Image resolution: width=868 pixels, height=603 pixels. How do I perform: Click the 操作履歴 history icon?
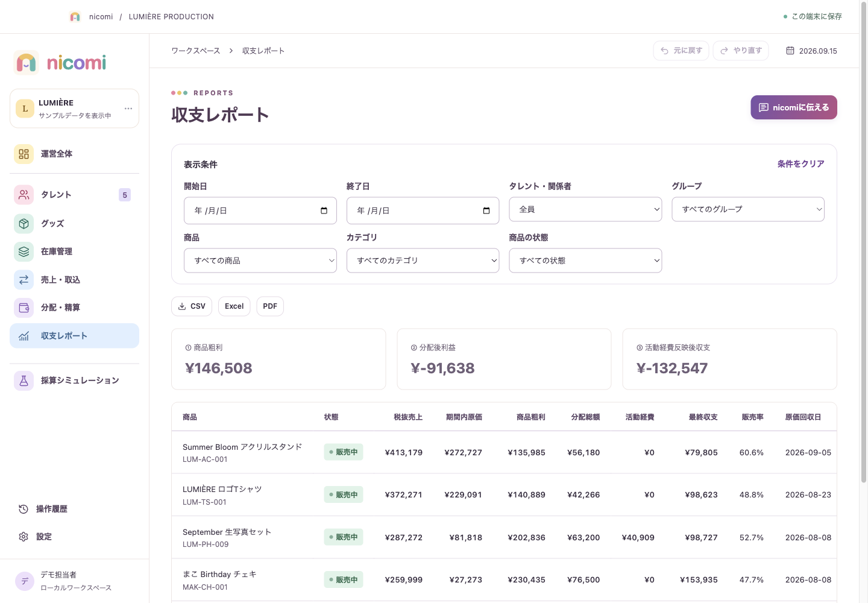[24, 509]
